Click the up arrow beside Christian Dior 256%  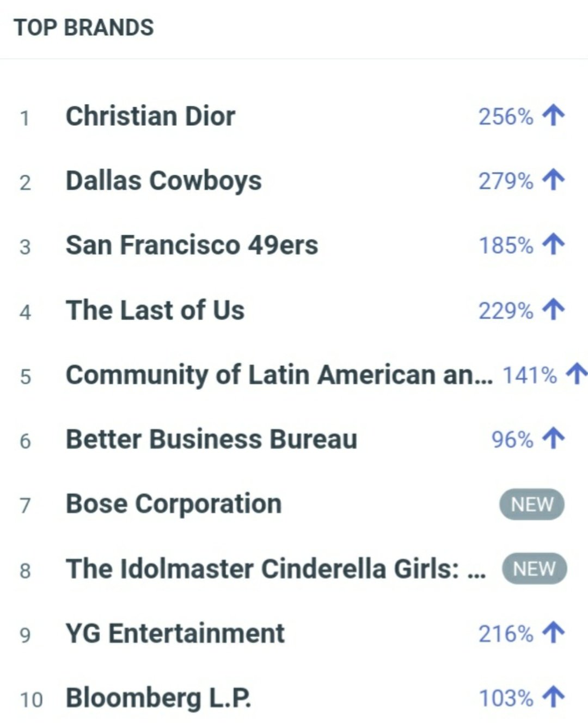tap(554, 116)
